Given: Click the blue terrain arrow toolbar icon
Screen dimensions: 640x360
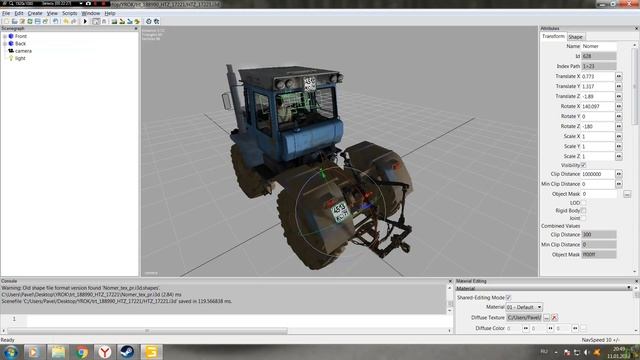Looking at the screenshot, I should [130, 21].
